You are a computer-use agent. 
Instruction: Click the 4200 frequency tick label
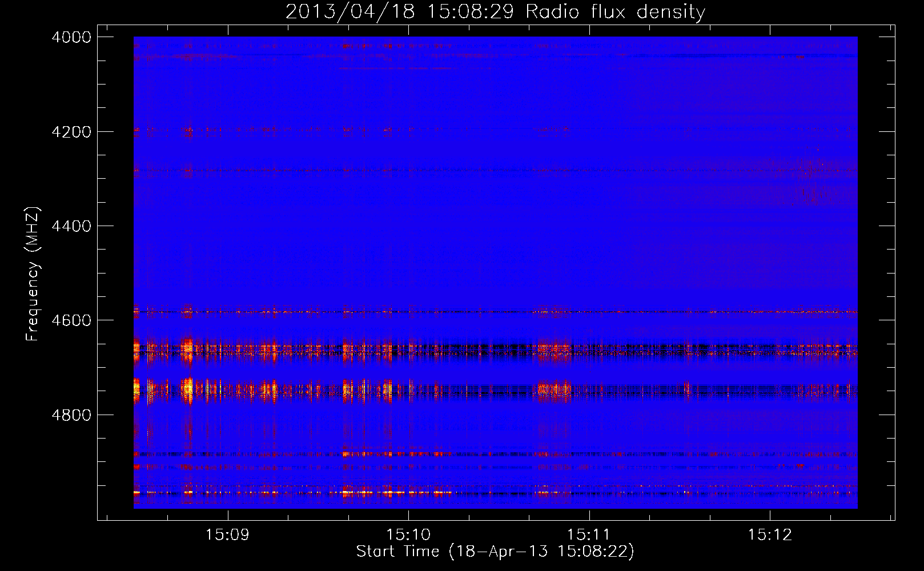[71, 132]
